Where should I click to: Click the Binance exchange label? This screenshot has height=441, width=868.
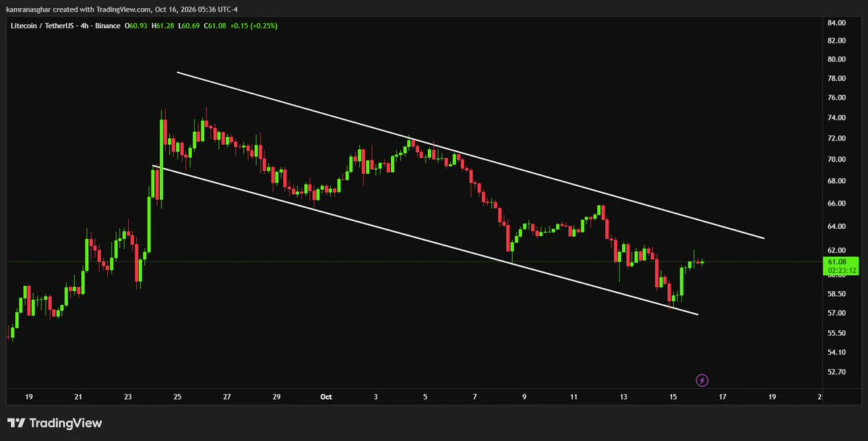pyautogui.click(x=108, y=26)
